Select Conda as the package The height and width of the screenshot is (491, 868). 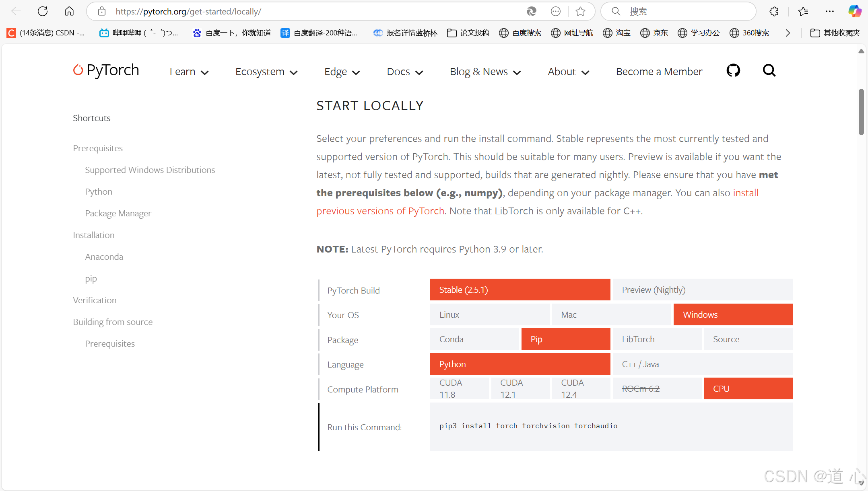click(x=474, y=339)
